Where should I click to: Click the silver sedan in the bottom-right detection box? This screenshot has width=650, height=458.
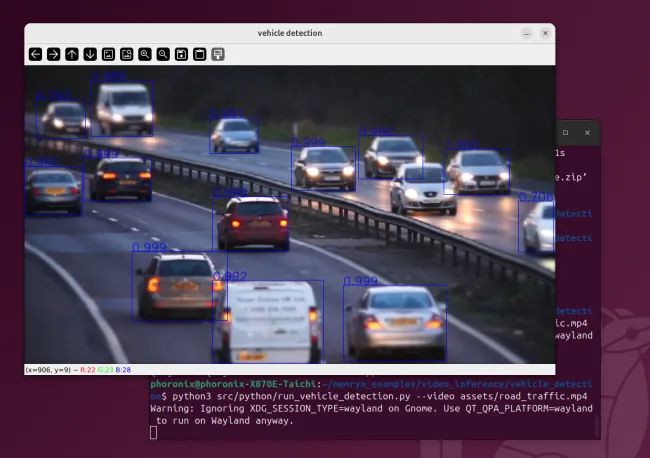coord(395,323)
